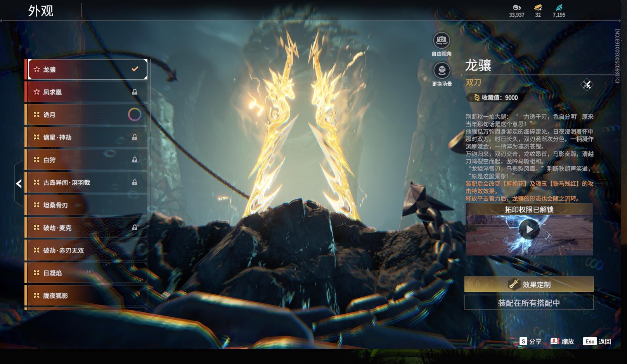Screen dimensions: 627x364
Task: Click the star icon beside 凤求凰
Action: 36,92
